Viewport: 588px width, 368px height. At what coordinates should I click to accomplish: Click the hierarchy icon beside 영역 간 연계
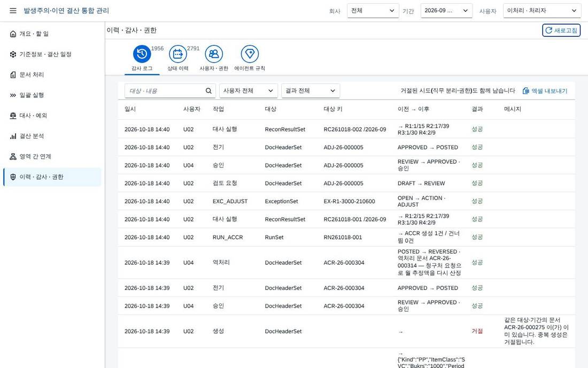[x=13, y=156]
